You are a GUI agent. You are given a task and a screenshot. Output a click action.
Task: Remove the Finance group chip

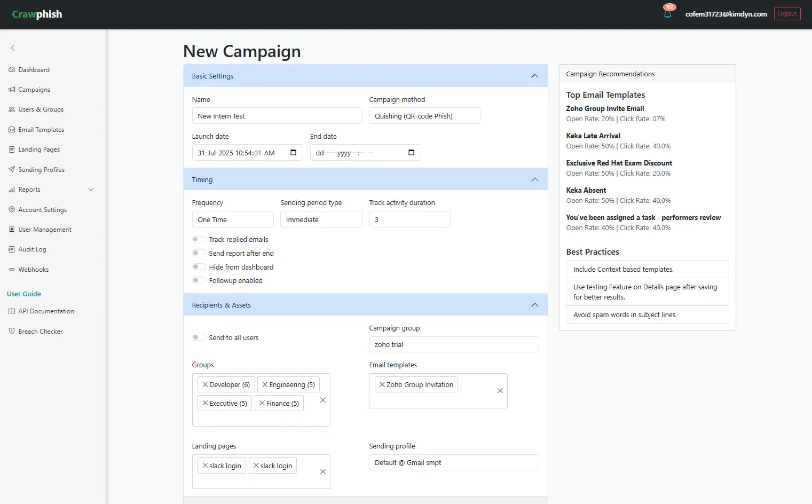click(x=262, y=403)
